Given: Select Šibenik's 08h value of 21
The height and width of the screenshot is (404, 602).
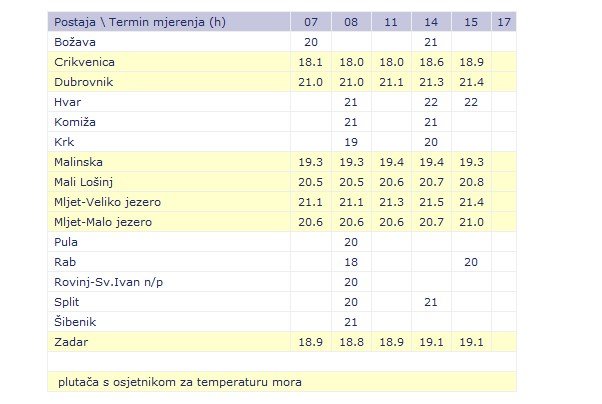Looking at the screenshot, I should (351, 322).
